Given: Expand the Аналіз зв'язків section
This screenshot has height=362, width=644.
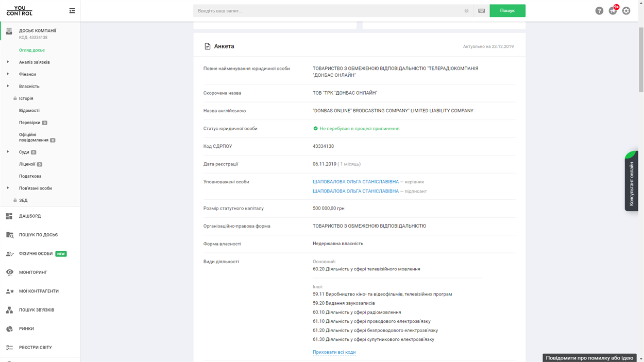Looking at the screenshot, I should (8, 62).
